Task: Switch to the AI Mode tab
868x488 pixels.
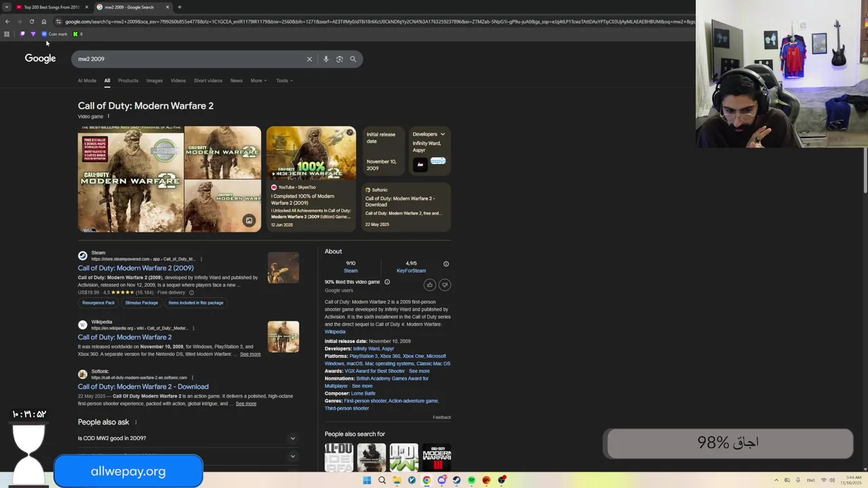Action: (x=87, y=81)
